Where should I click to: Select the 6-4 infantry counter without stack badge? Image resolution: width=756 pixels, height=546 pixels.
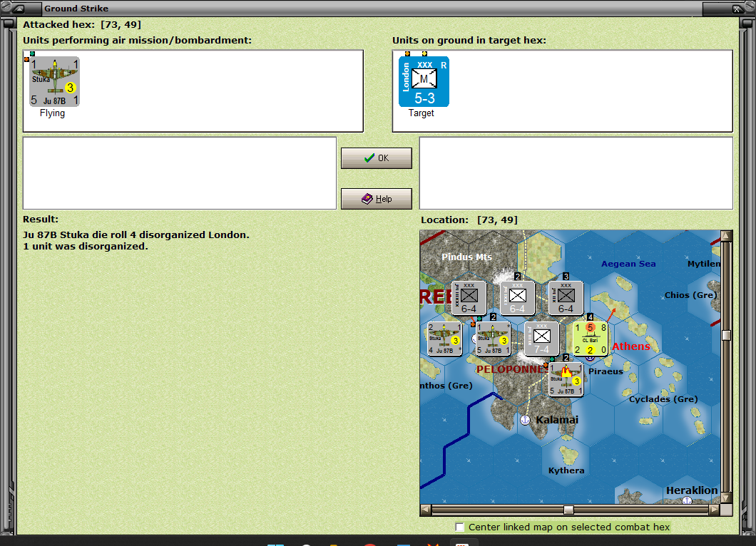(469, 298)
